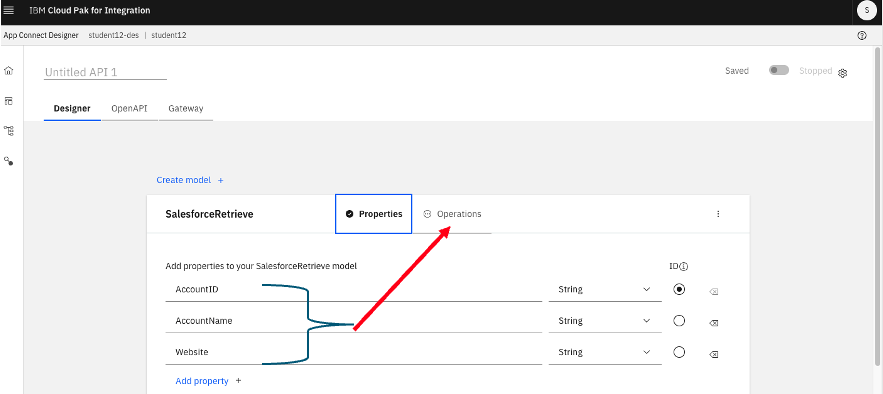The height and width of the screenshot is (394, 883).
Task: Toggle the API Stopped/Started switch
Action: 779,70
